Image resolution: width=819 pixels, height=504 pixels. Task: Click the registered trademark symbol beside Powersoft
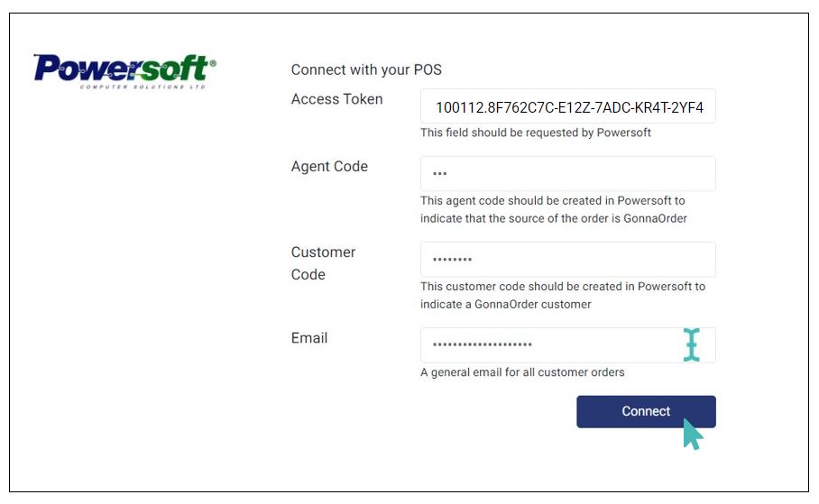[x=213, y=63]
